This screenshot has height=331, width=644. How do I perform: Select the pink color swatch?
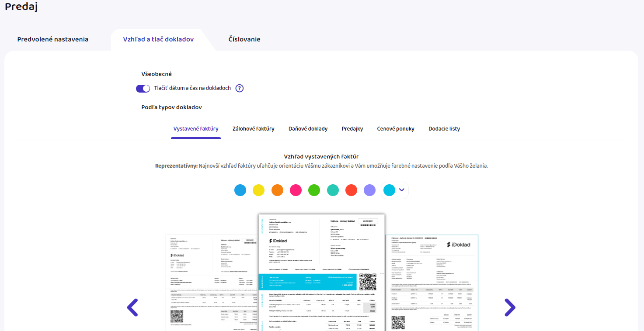[x=296, y=190]
